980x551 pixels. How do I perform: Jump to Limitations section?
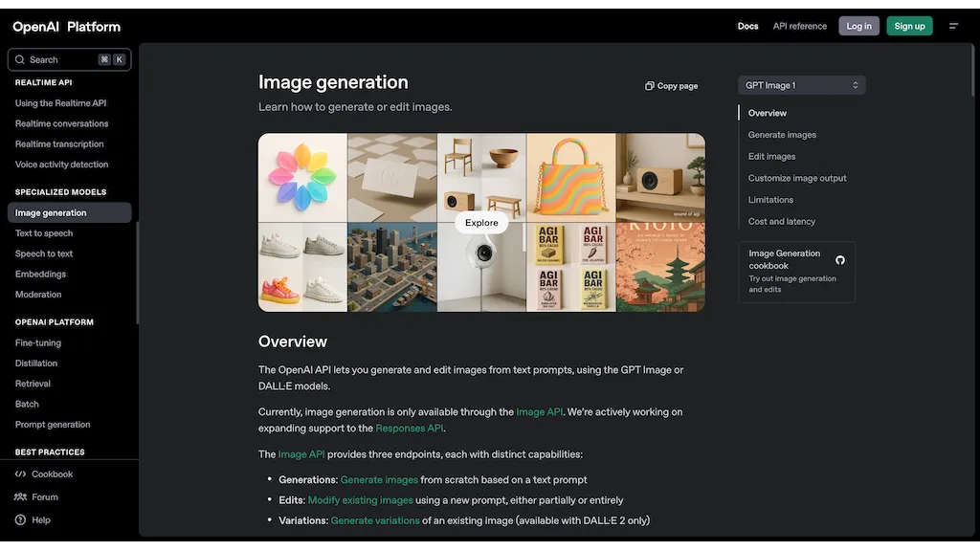(770, 200)
